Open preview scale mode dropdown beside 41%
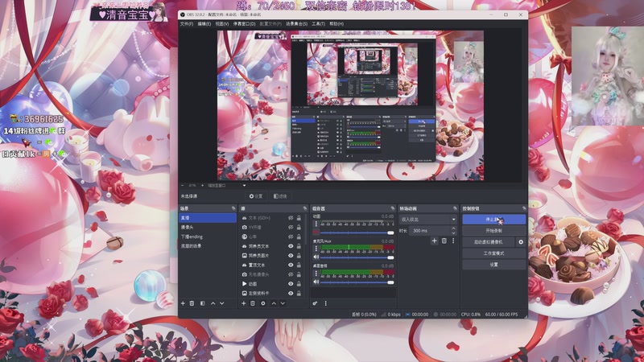Screen dimensions: 644x362 [227, 186]
